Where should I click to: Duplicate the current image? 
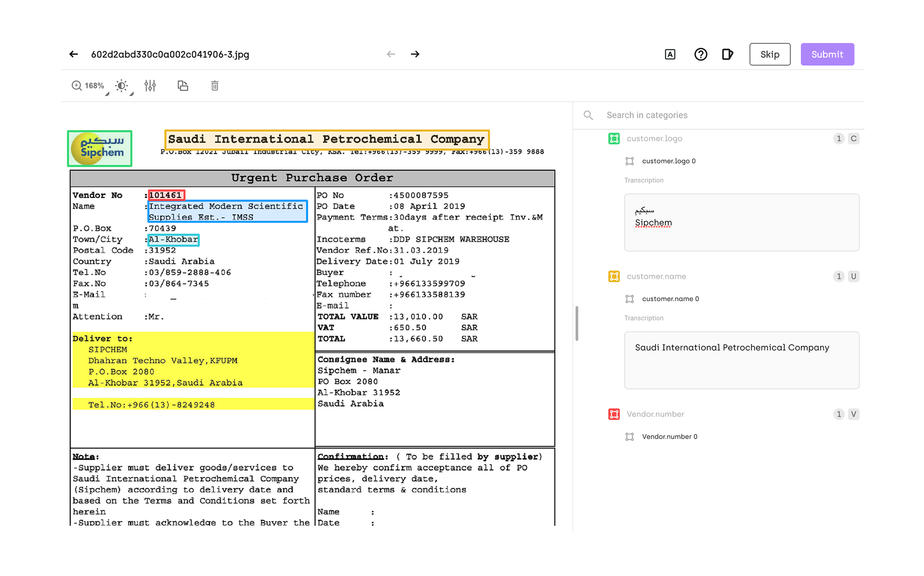pos(182,86)
